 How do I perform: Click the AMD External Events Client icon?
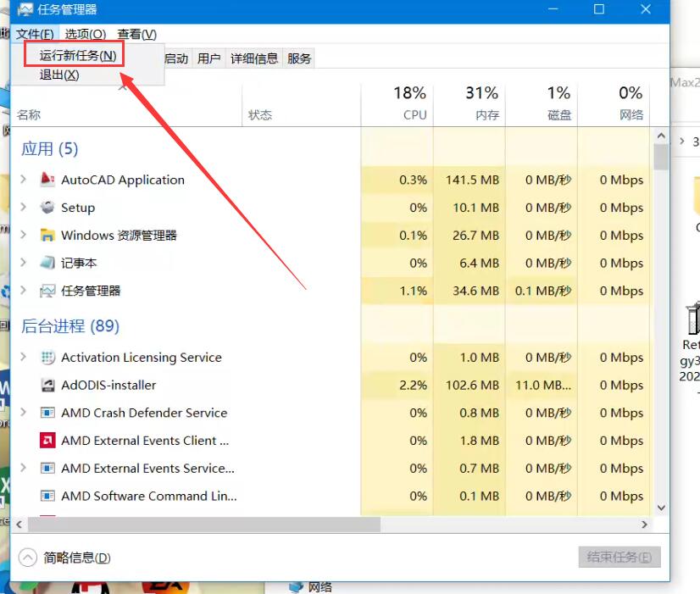[47, 441]
